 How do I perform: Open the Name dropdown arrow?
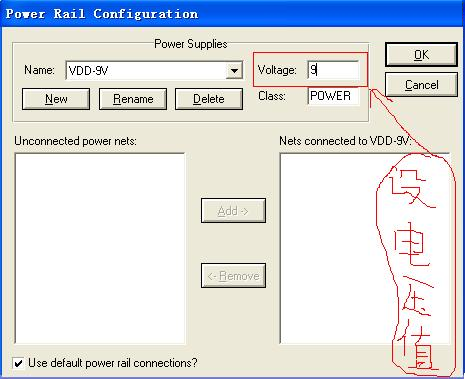tap(234, 70)
